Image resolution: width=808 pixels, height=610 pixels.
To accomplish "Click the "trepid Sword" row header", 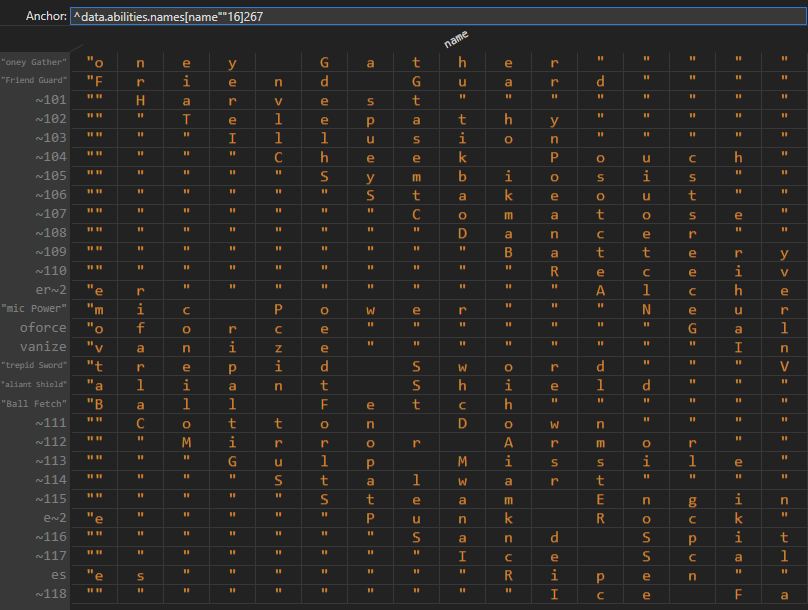I will 35,366.
